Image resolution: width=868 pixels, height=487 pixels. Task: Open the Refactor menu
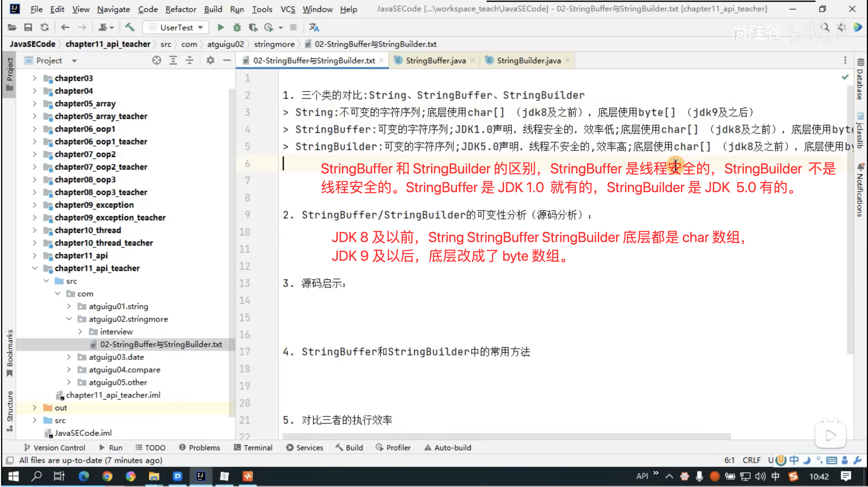pyautogui.click(x=181, y=9)
